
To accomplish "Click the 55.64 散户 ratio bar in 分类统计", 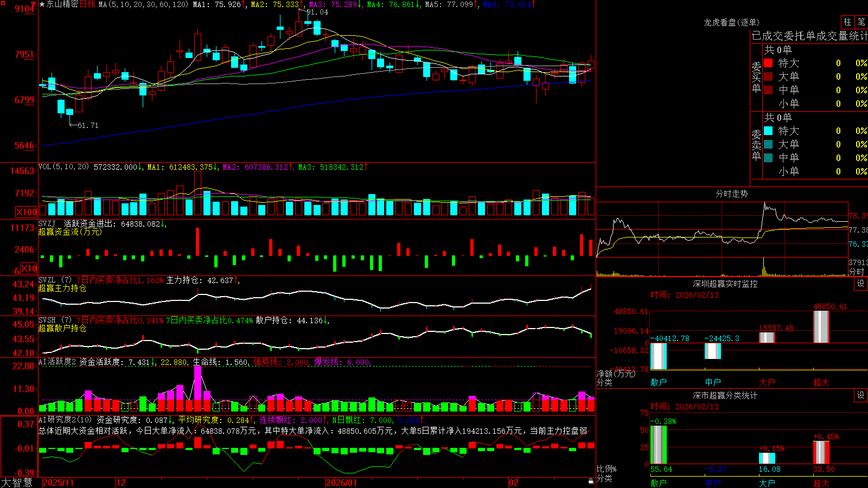I will point(659,445).
